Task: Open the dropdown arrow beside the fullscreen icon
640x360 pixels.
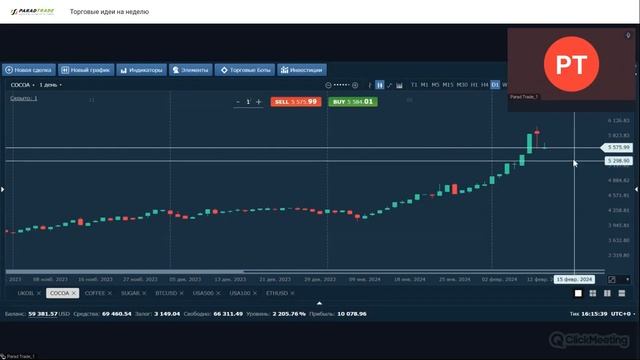Action: tap(627, 280)
